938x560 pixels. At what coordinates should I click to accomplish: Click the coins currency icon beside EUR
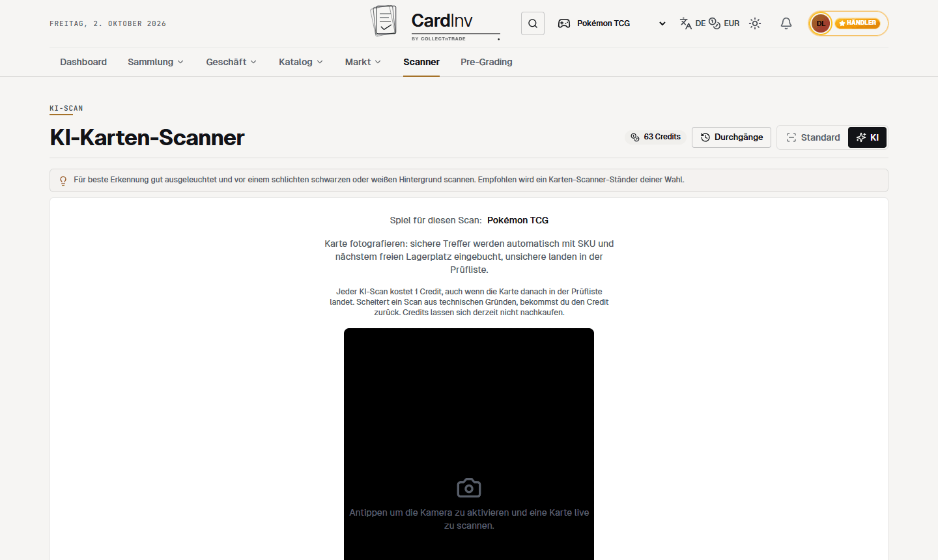pos(715,23)
